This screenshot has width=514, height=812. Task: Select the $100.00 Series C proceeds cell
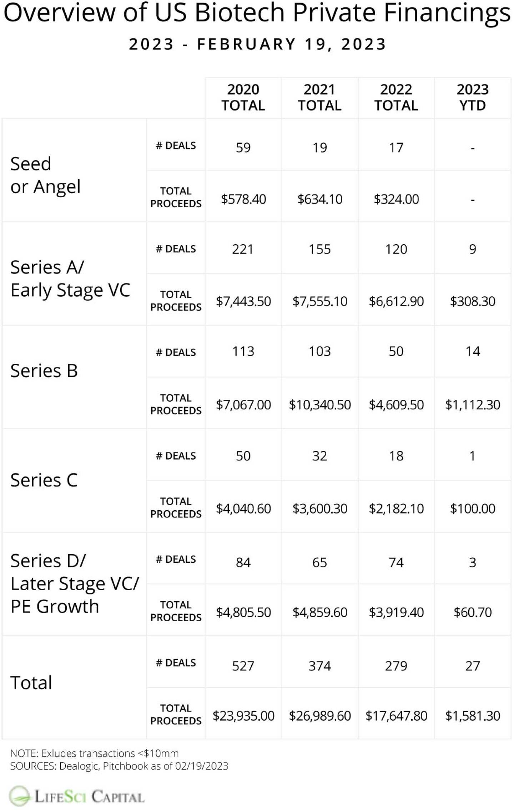click(472, 508)
